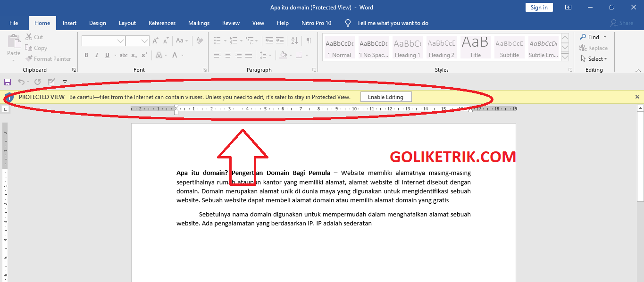Switch to the Design tab
Screen dimensions: 644x282
[98, 23]
